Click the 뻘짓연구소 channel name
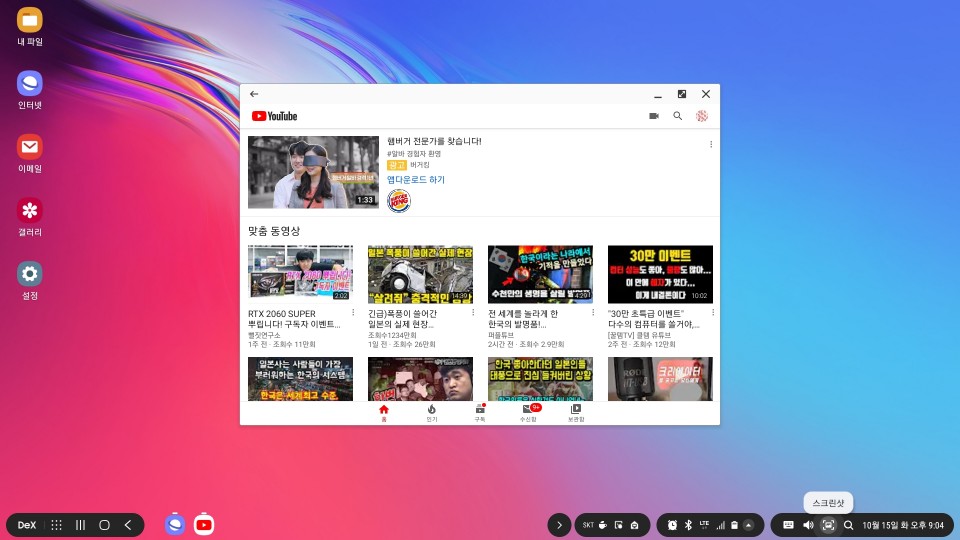 [264, 336]
